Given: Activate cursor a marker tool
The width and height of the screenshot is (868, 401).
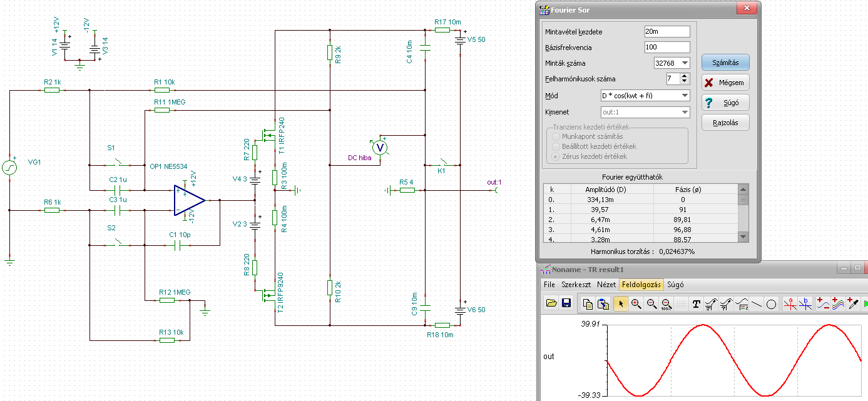Looking at the screenshot, I should [790, 303].
